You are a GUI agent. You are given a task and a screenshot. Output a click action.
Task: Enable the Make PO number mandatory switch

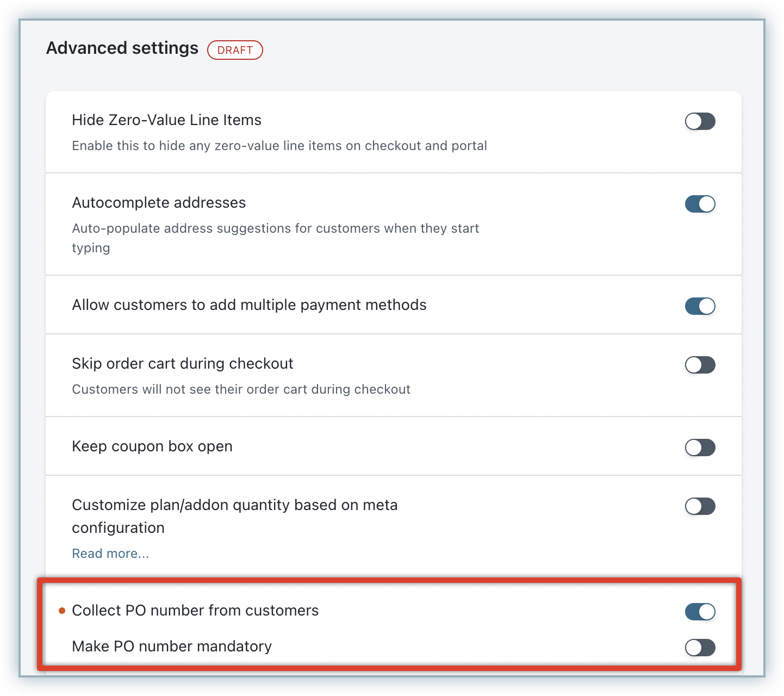tap(700, 648)
